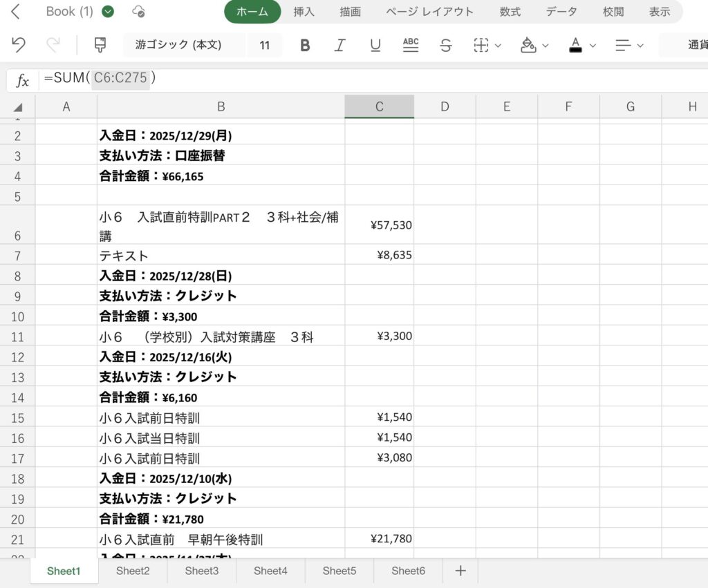Tap the back arrow to exit workbook
Viewport: 708px width, 588px height.
point(16,12)
